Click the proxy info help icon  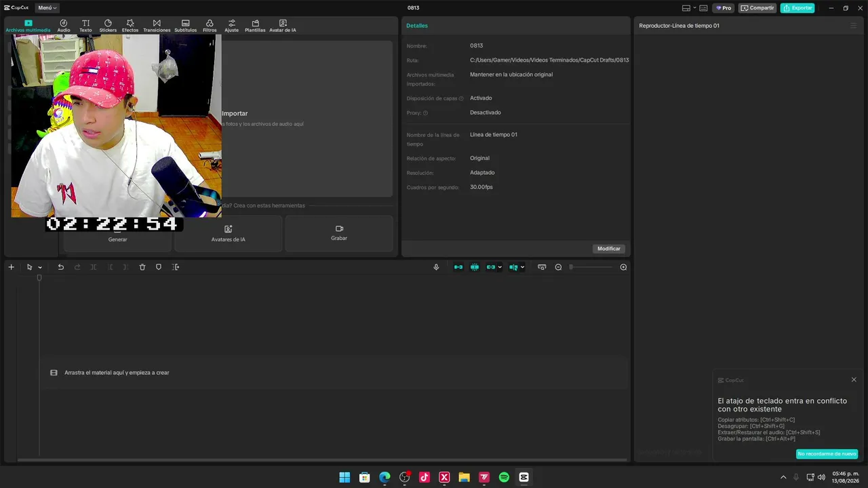pos(425,113)
